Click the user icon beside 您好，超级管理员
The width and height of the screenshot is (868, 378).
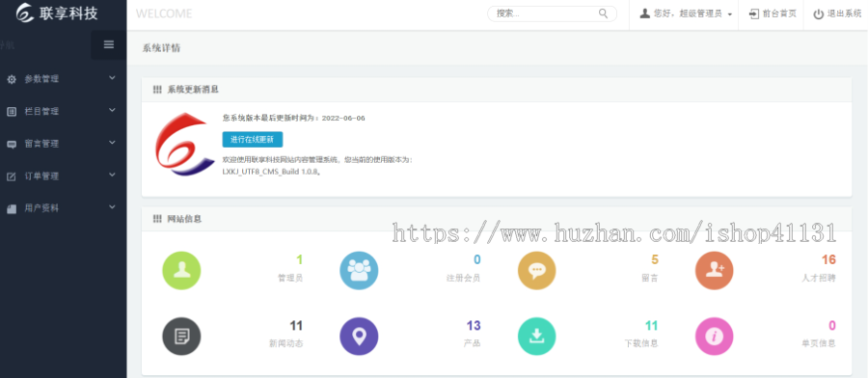[644, 13]
